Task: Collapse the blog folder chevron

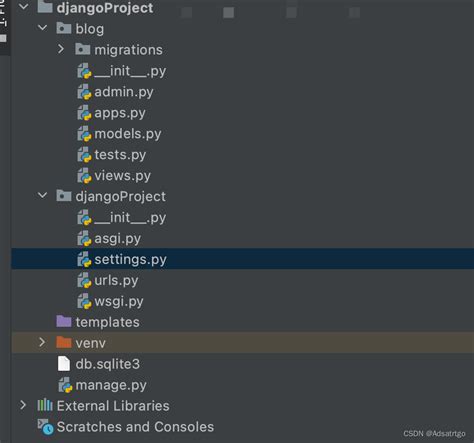Action: [x=43, y=28]
